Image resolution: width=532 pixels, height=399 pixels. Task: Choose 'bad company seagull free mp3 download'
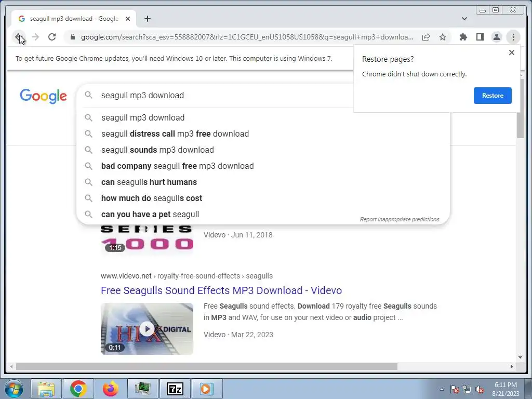pyautogui.click(x=263, y=166)
